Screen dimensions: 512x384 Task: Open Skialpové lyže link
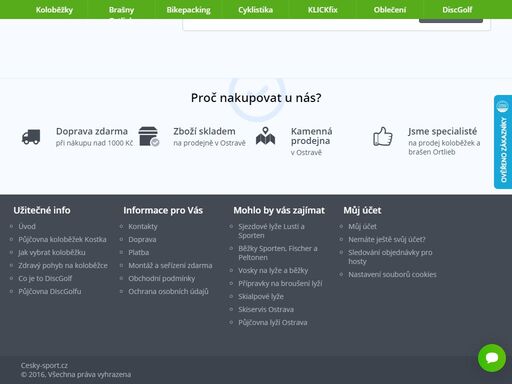point(261,296)
